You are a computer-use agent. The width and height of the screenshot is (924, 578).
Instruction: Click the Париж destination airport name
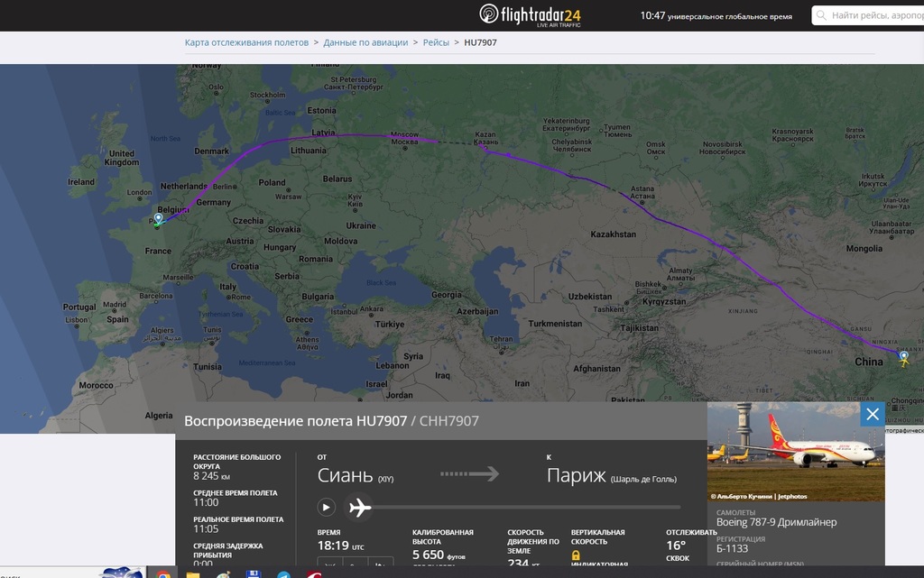[x=577, y=476]
